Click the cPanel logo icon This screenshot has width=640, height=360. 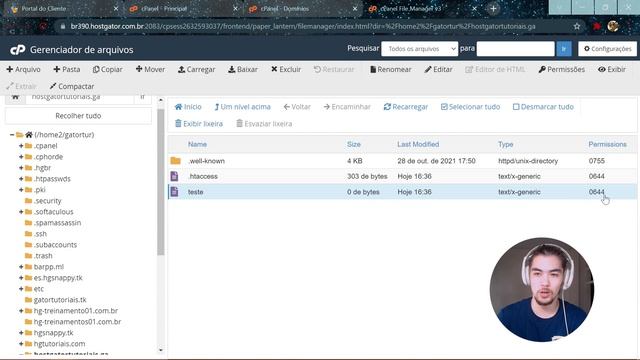18,50
